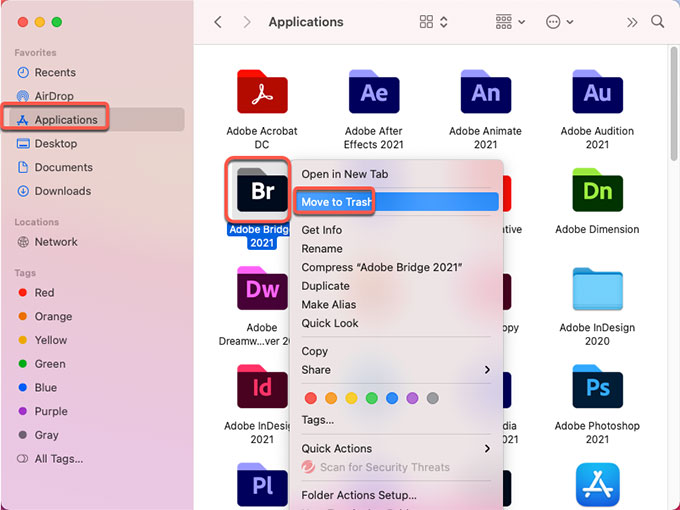Select the Adobe InDesign 2021 folder icon
The image size is (680, 510).
coord(262,386)
